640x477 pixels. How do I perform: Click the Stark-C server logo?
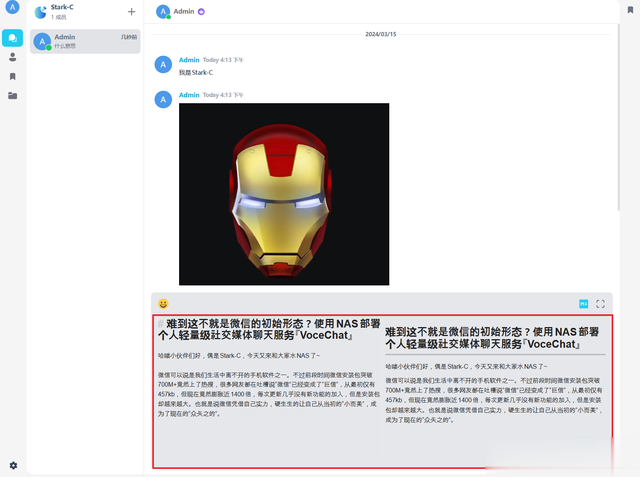click(40, 12)
